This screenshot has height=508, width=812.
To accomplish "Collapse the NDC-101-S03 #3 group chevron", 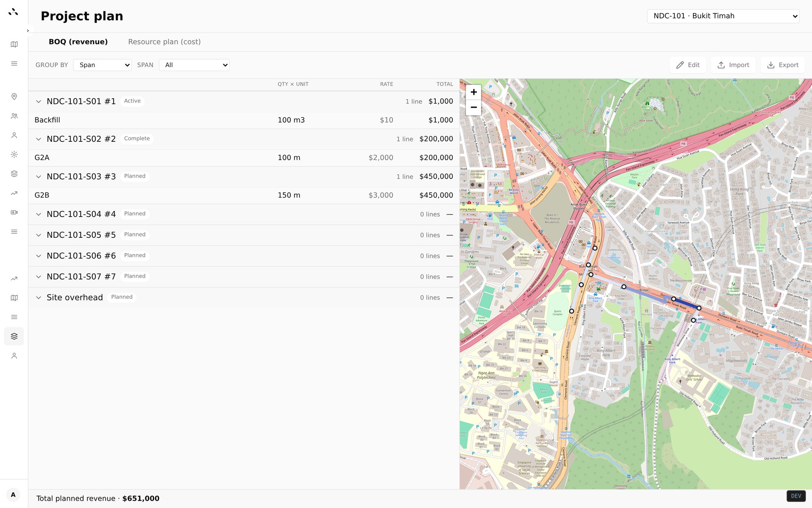I will (39, 177).
